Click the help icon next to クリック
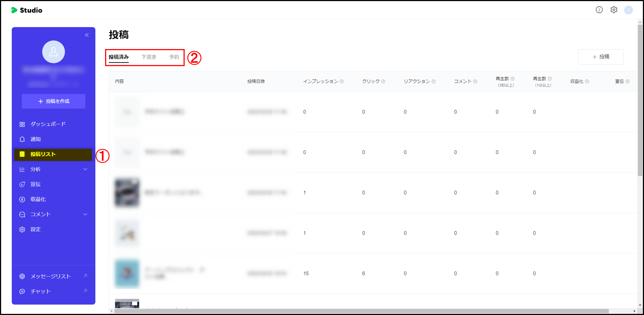 pos(383,81)
